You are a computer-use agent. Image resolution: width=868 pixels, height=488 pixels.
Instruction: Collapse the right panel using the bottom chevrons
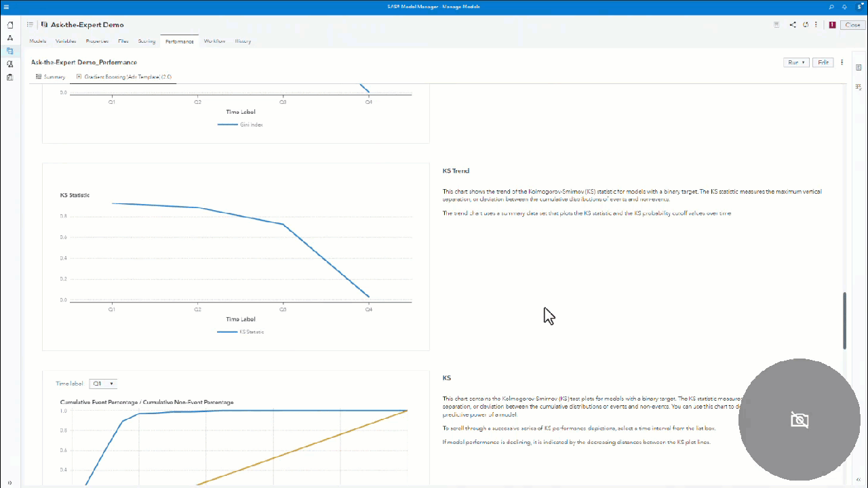859,480
